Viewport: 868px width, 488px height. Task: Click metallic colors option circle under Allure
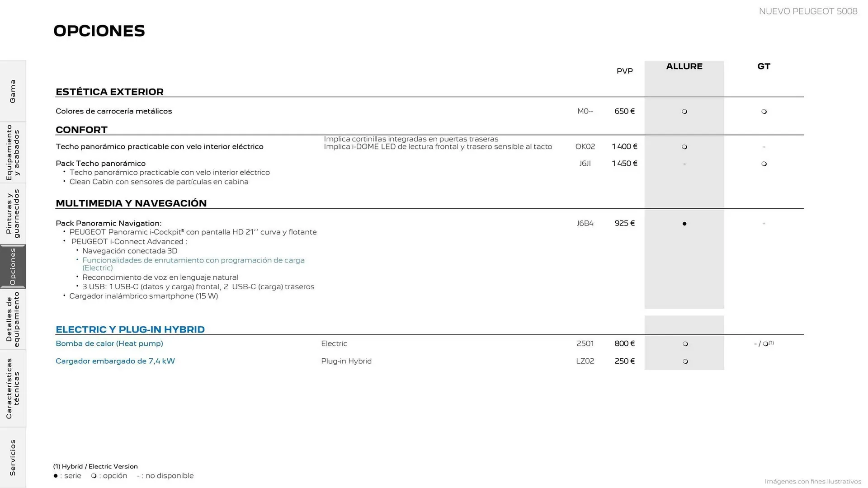[x=684, y=112]
